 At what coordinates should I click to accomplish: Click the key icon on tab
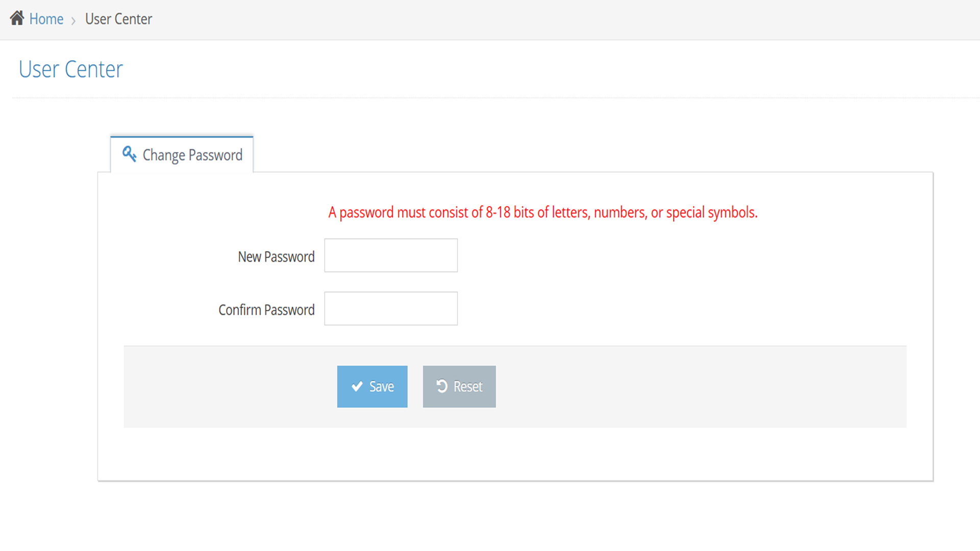click(x=129, y=154)
